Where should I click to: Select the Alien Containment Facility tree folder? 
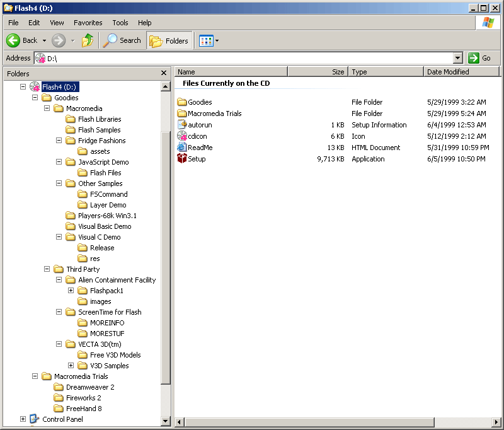tap(111, 280)
